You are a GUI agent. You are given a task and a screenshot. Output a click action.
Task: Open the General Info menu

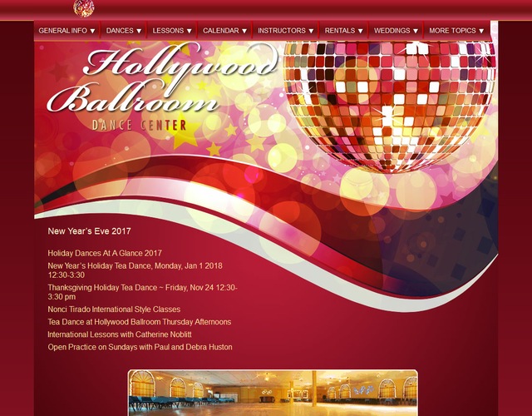(x=66, y=31)
